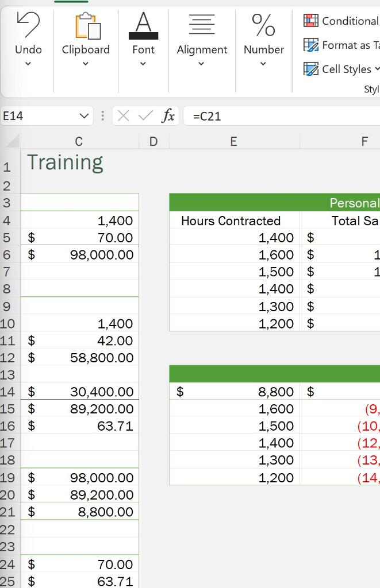Viewport: 380px width, 588px height.
Task: Click the Undo arrow icon
Action: pyautogui.click(x=28, y=25)
